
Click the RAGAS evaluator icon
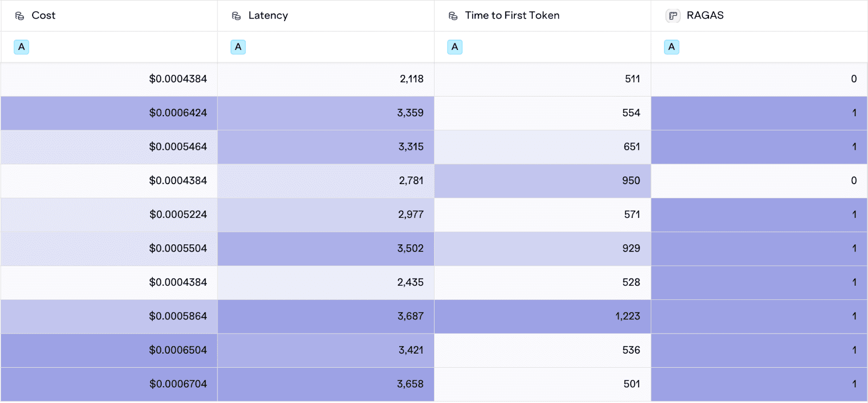(673, 16)
